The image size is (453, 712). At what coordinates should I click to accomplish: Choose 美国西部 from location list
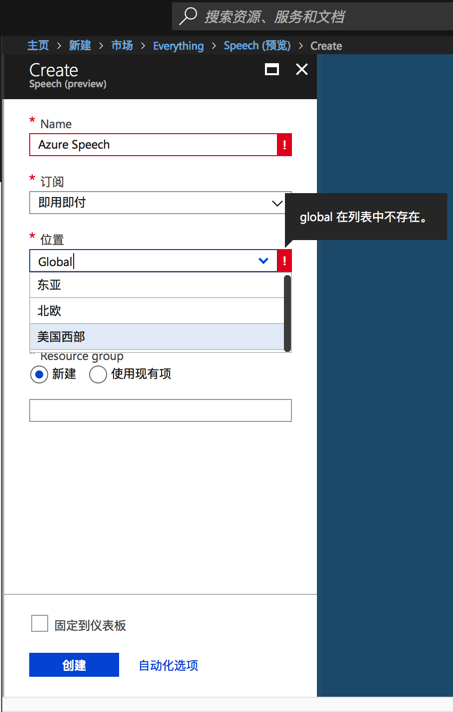click(x=157, y=337)
